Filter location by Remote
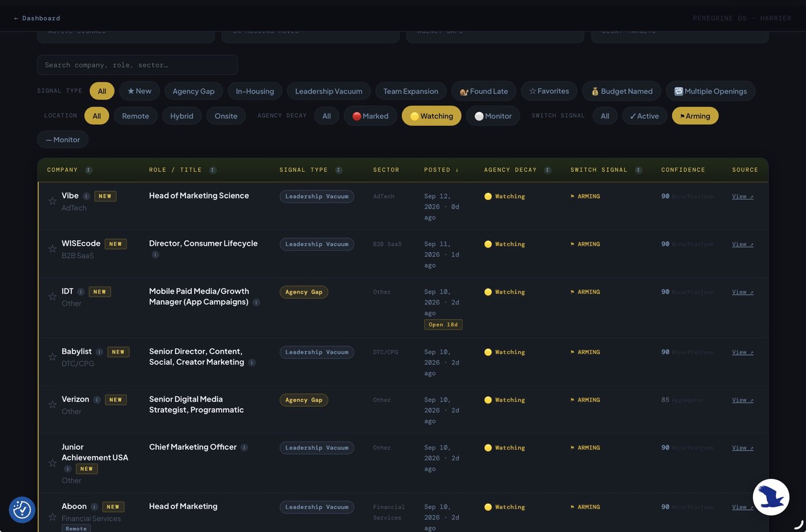Viewport: 806px width, 532px height. 135,116
